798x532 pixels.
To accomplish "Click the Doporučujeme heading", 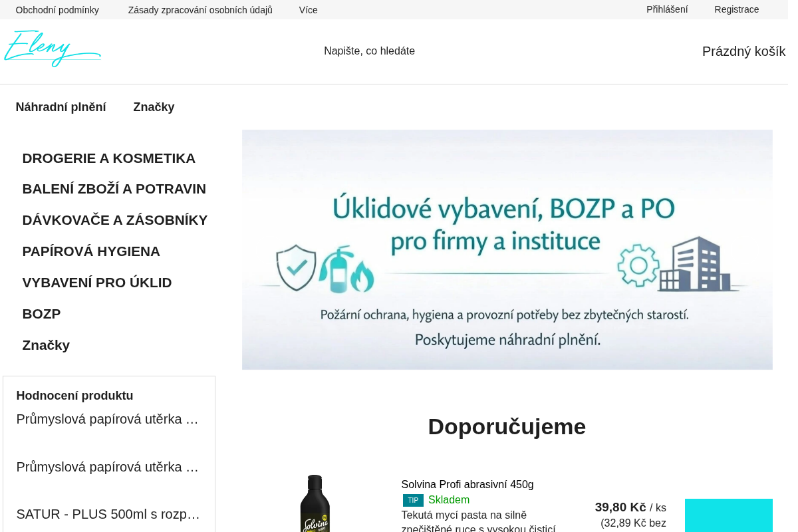I will coord(507,426).
